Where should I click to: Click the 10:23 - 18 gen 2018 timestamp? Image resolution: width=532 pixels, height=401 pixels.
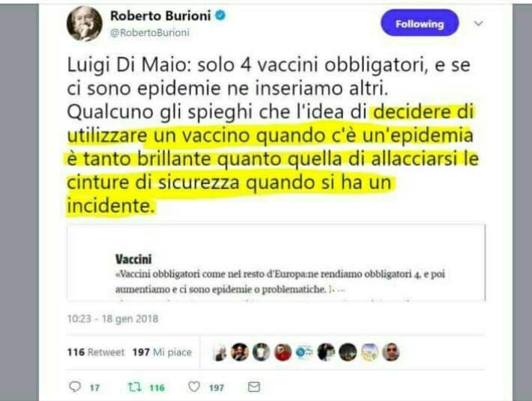point(113,319)
